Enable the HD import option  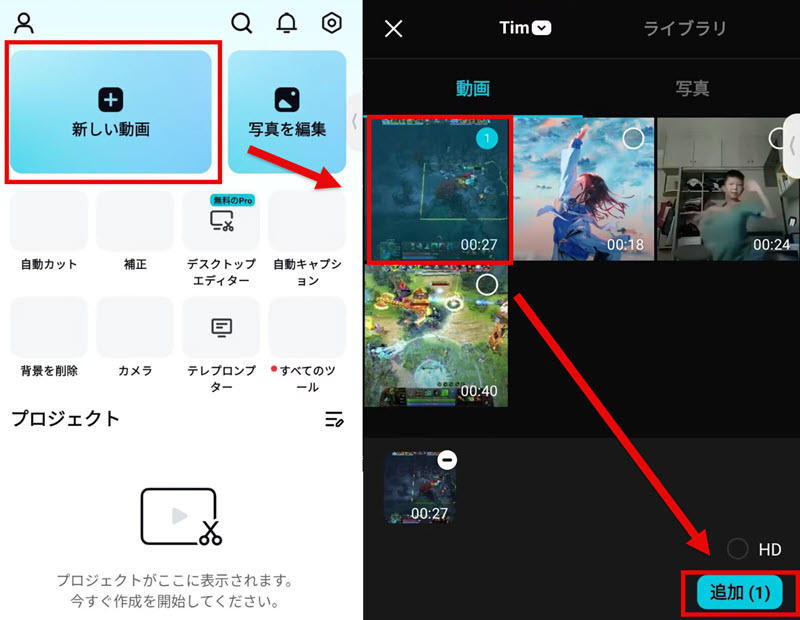(x=737, y=549)
